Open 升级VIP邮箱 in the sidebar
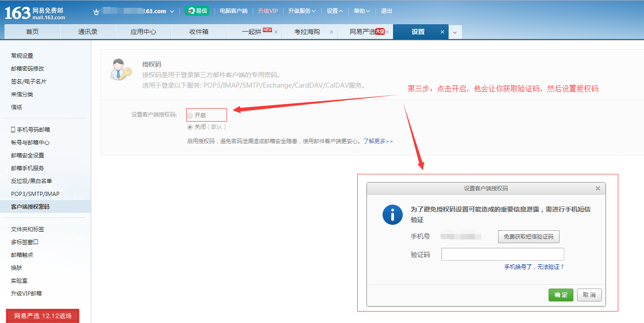Screen dimensions: 644x323 click(26, 294)
